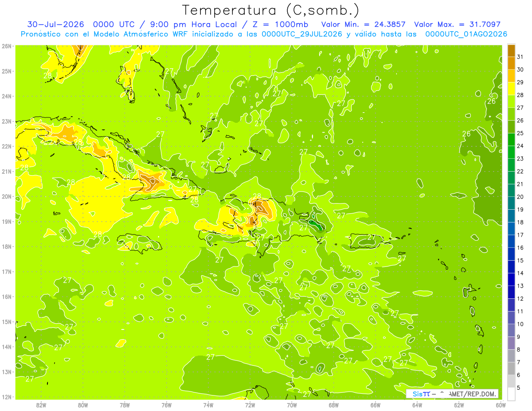Screen dimensions: 532x411
Task: Click the "26N" latitude axis label
Action: [x=6, y=46]
